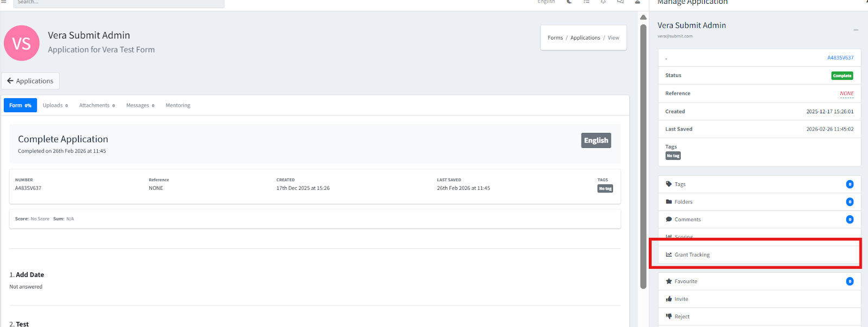Switch to the Uploads tab

(55, 105)
